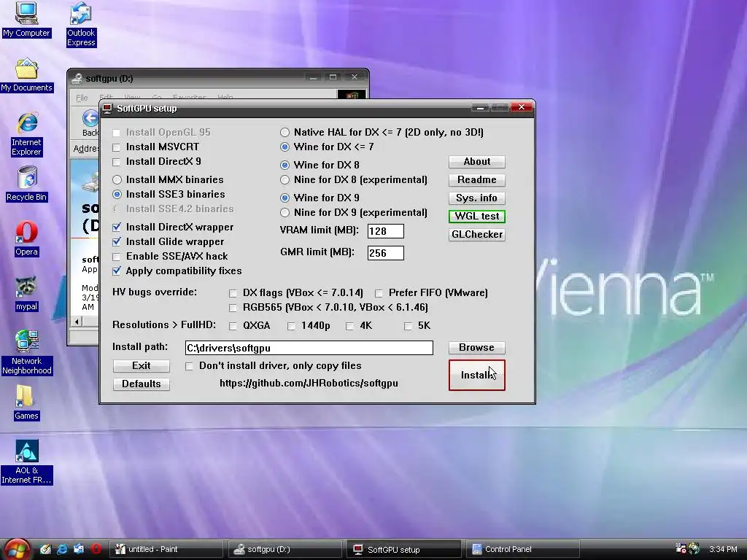Enable 4K resolution checkbox
This screenshot has width=747, height=560.
pos(349,326)
